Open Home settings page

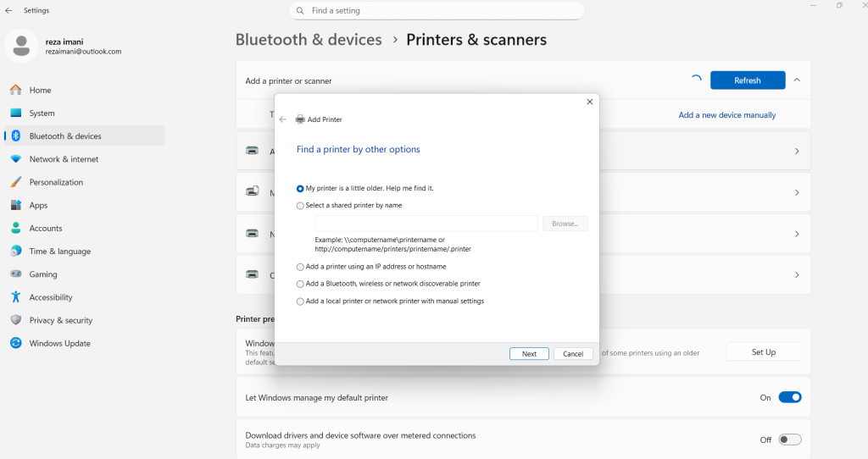(85, 90)
